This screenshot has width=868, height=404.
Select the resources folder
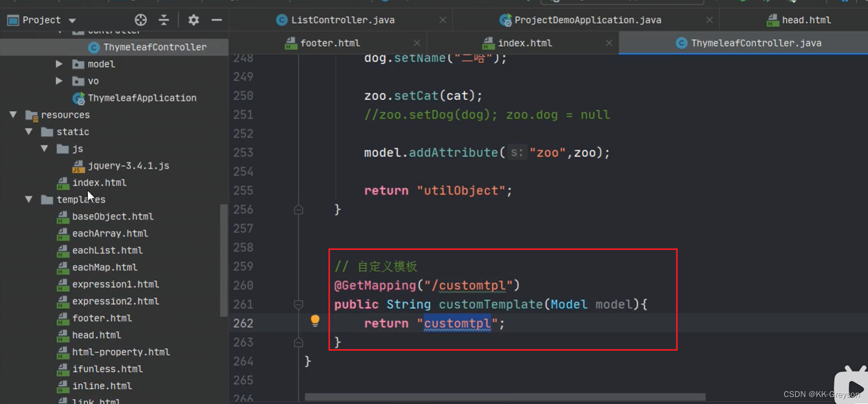(x=65, y=115)
